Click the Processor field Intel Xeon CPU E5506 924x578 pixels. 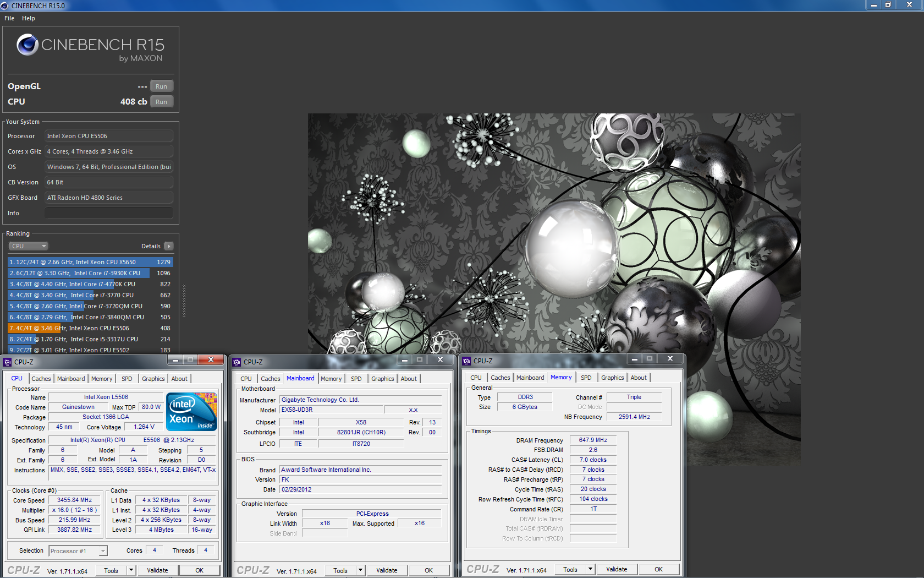(109, 136)
